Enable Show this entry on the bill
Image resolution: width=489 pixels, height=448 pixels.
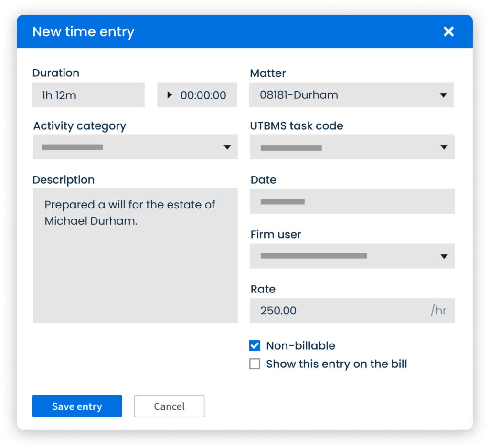(x=255, y=364)
